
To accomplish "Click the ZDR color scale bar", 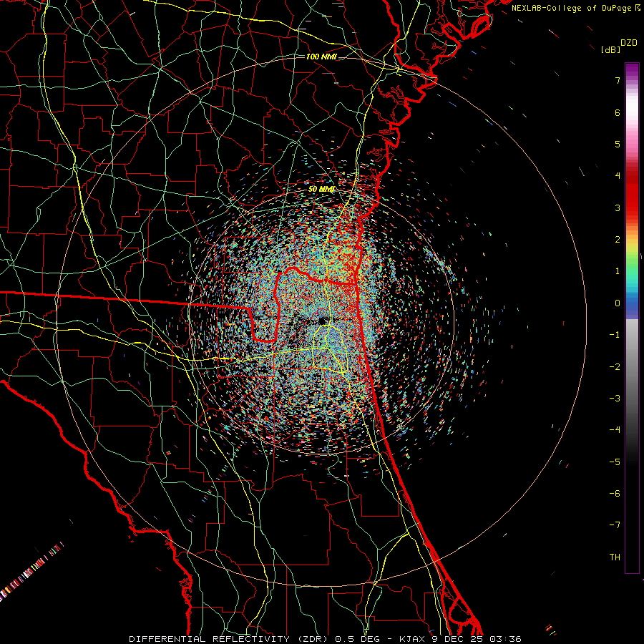I will coord(632,318).
